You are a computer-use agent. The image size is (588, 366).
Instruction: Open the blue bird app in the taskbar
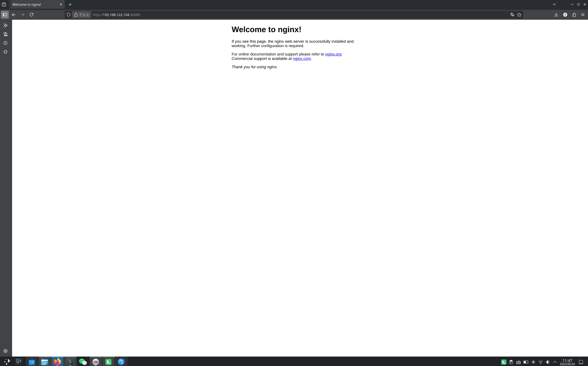click(121, 362)
